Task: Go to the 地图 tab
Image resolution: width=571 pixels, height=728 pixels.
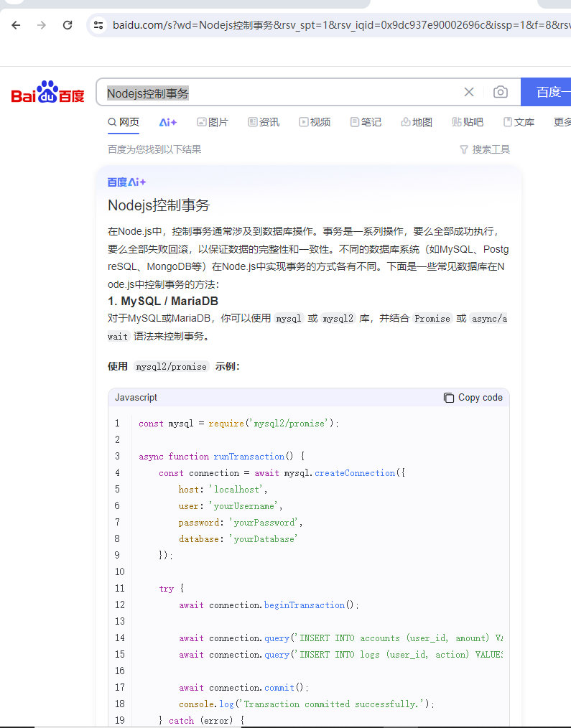Action: click(x=417, y=122)
